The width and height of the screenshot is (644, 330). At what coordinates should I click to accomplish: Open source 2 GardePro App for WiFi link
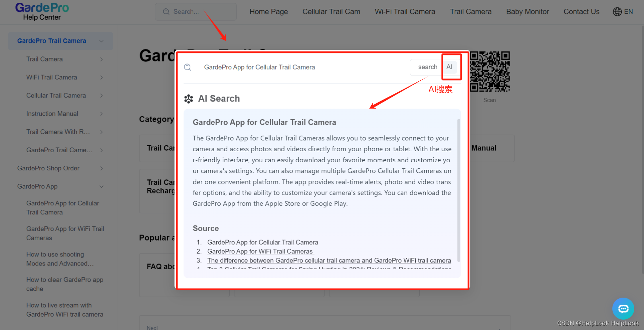[261, 251]
